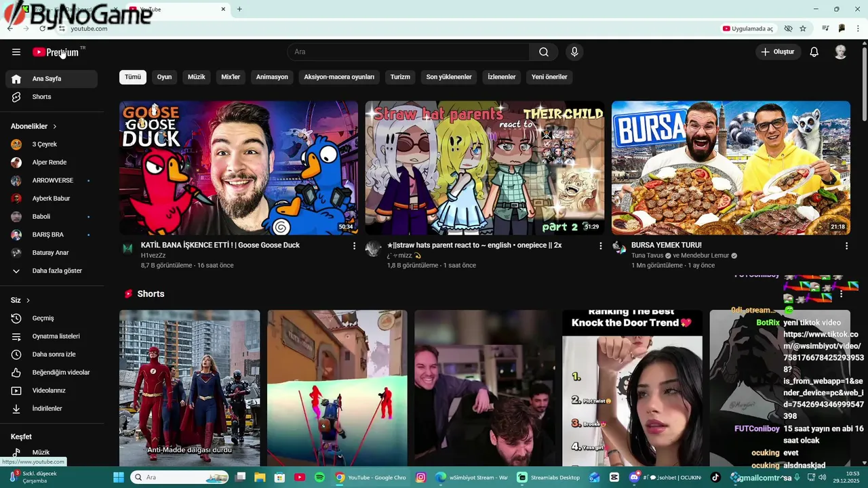Expand the Siz section chevron
This screenshot has height=488, width=868.
click(x=28, y=300)
